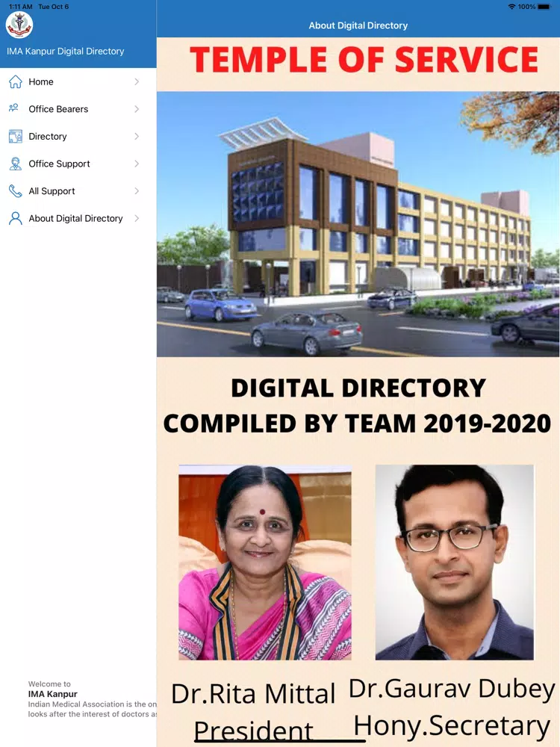Tap the building rendering image

tap(358, 224)
